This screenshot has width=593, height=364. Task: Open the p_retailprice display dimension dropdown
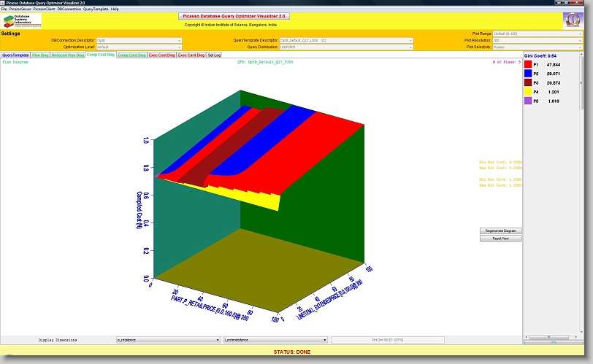click(168, 340)
